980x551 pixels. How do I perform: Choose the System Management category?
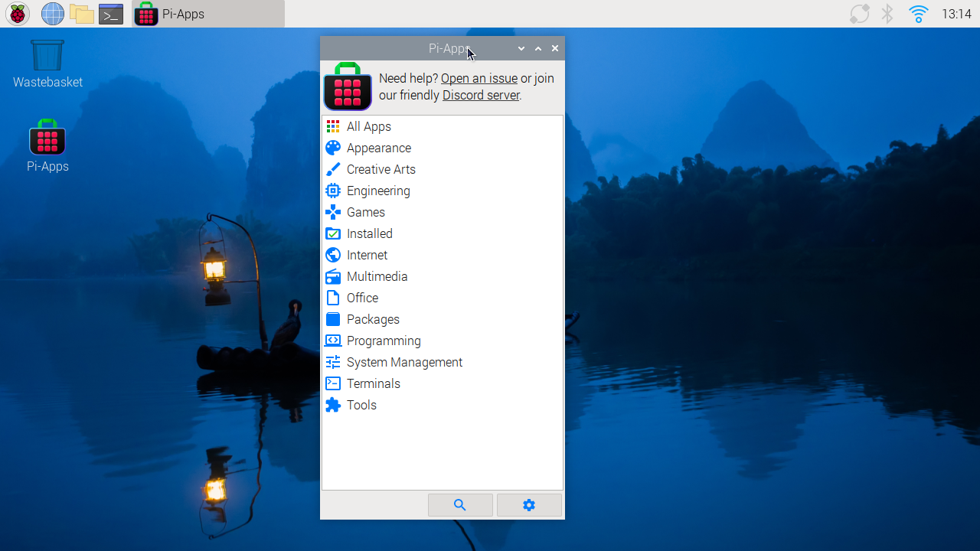404,362
